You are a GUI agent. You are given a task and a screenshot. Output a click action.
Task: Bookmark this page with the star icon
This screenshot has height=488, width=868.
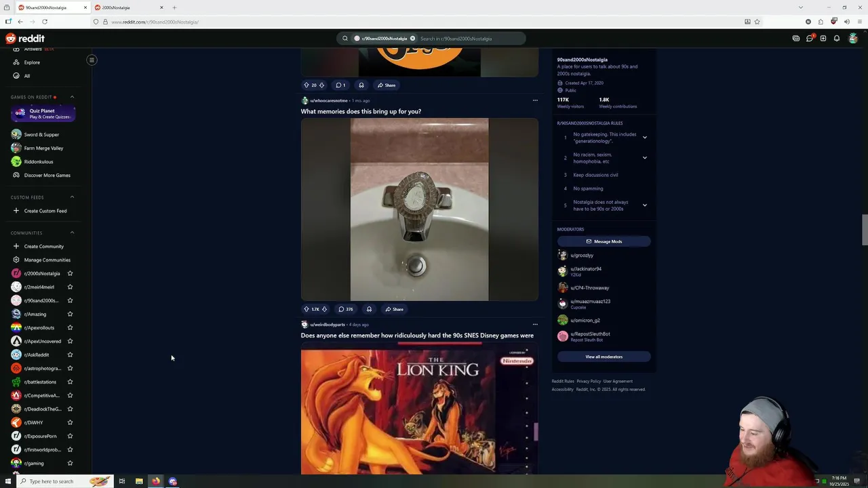(757, 22)
